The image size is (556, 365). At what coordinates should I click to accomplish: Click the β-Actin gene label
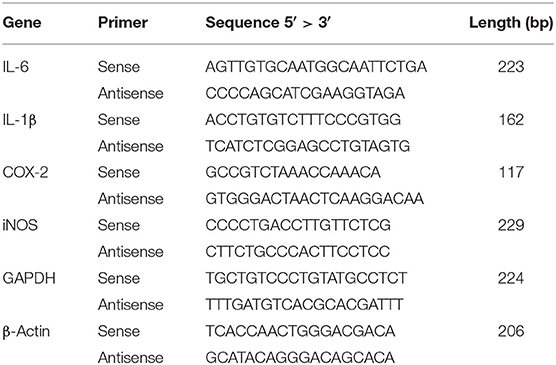26,332
